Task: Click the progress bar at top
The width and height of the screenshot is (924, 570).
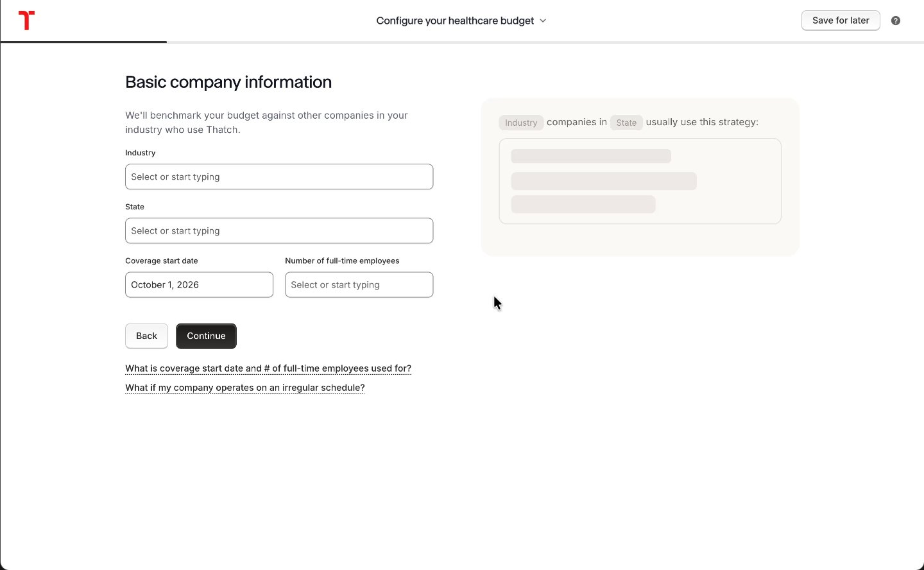Action: [462, 42]
